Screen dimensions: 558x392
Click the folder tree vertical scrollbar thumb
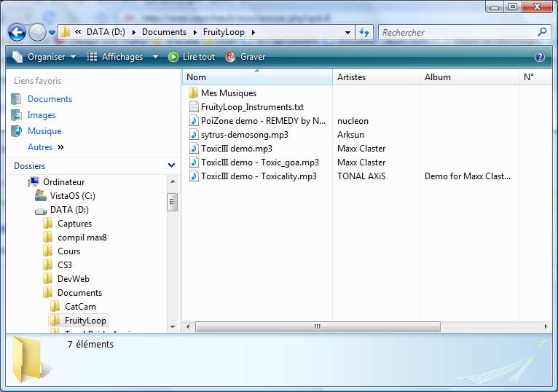pyautogui.click(x=172, y=203)
